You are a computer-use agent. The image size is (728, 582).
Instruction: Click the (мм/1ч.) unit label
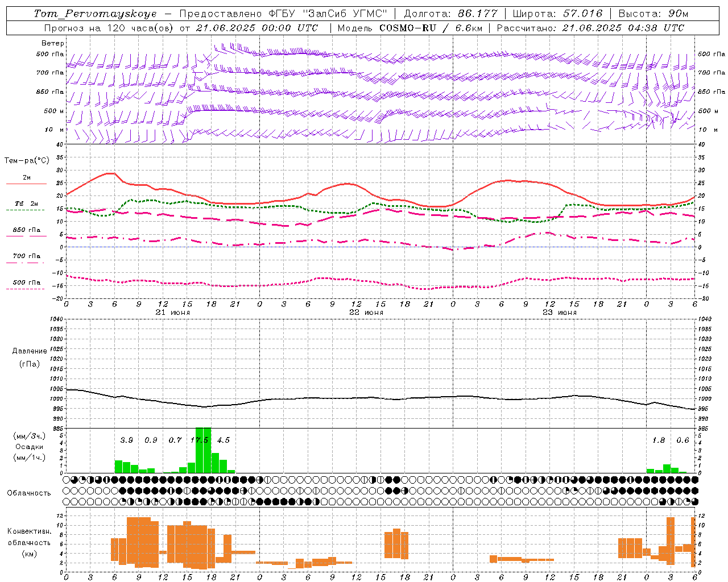(30, 458)
